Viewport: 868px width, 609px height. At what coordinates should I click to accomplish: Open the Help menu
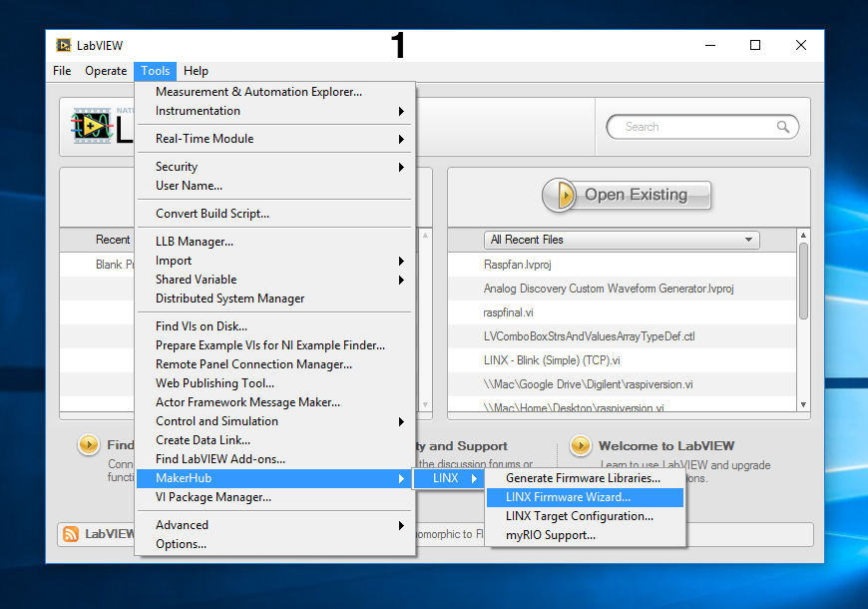[196, 71]
